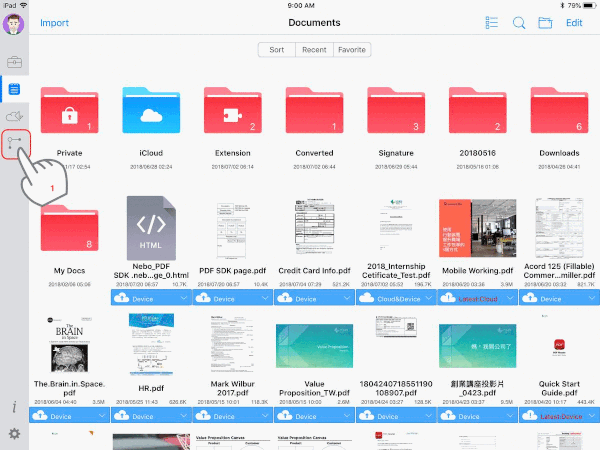Open Value Proposition_TW.pdf thumbnail
Viewport: 600px width, 450px height.
(314, 346)
